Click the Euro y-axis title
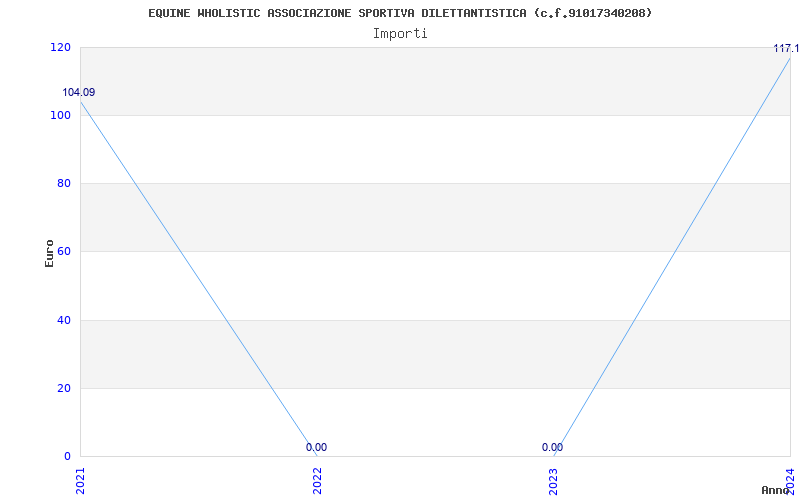 49,253
